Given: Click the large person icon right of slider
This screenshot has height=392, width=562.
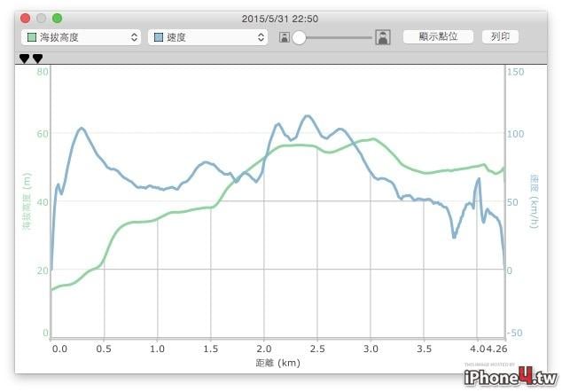Looking at the screenshot, I should coord(383,37).
